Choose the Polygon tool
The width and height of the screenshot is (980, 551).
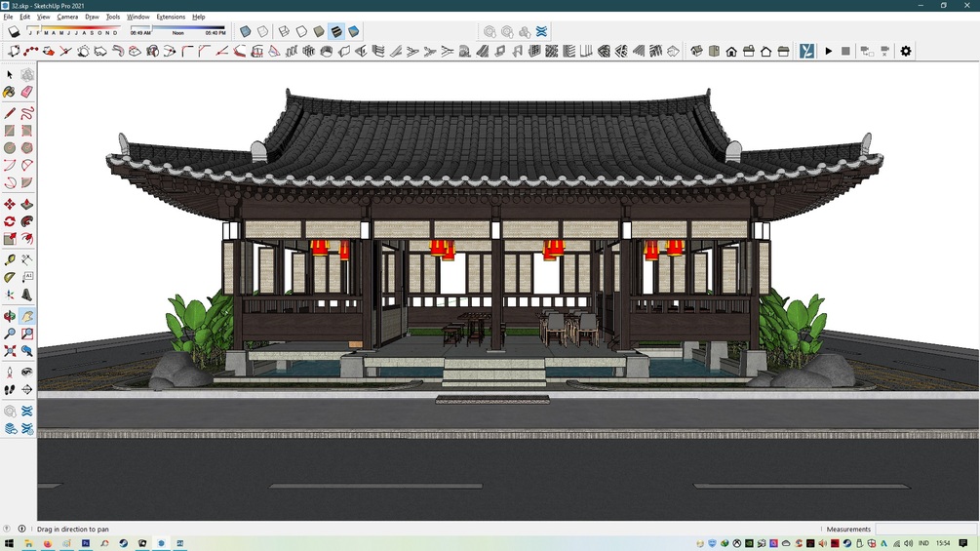point(27,148)
